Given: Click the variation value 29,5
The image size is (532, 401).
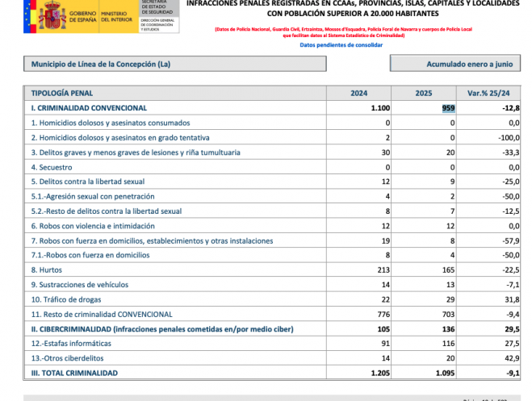Looking at the screenshot, I should pyautogui.click(x=512, y=329).
